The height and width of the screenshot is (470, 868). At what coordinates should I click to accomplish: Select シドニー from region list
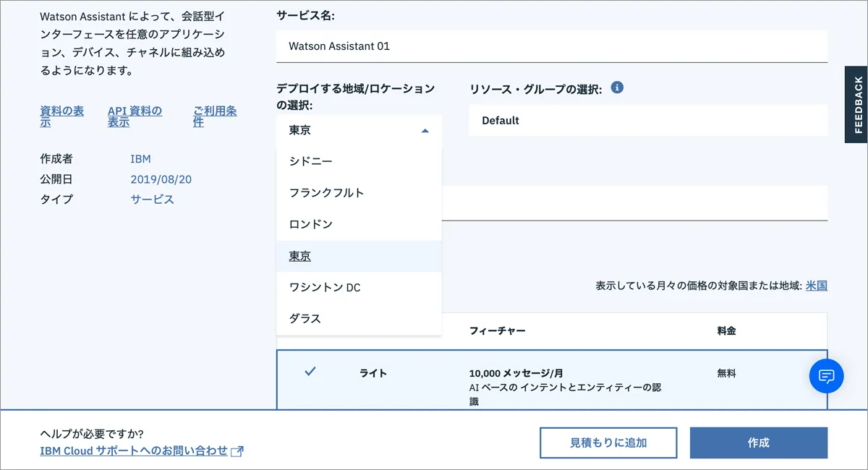click(x=359, y=161)
